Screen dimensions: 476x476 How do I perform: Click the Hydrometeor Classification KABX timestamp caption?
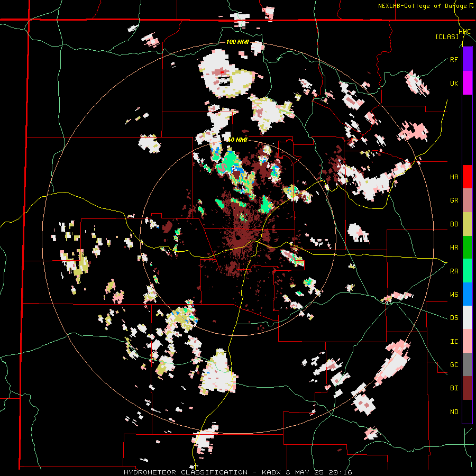[237, 472]
